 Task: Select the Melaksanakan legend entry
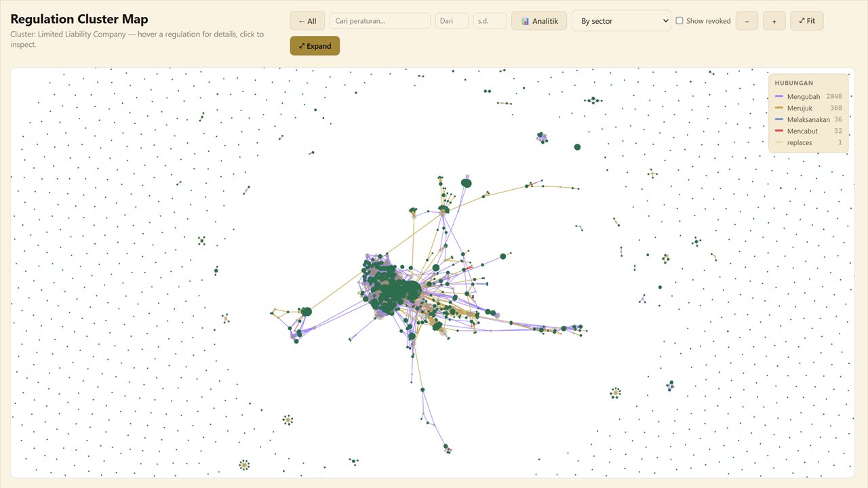[x=808, y=120]
